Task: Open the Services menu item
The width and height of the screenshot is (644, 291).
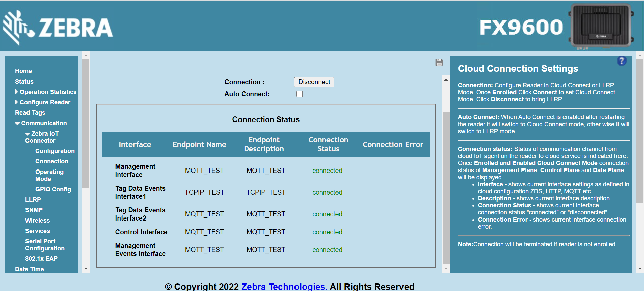Action: click(x=37, y=231)
